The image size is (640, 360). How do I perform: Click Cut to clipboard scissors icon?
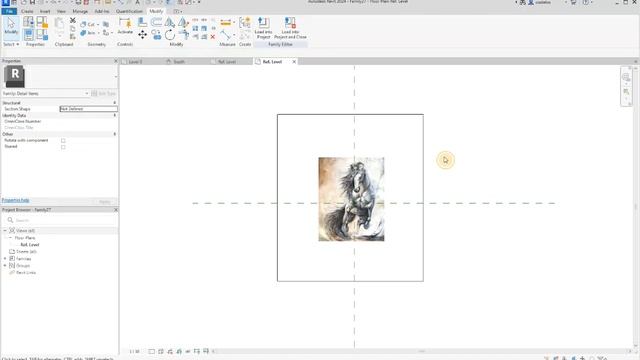[x=73, y=20]
